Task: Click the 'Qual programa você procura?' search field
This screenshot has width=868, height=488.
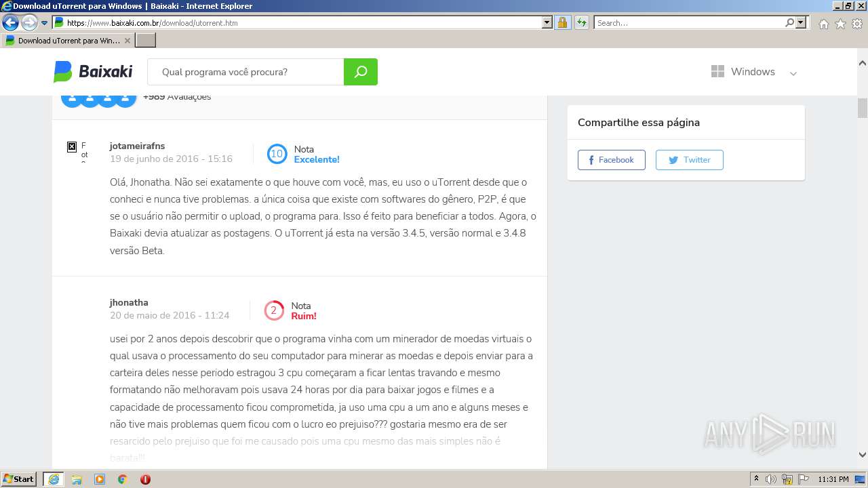Action: 245,72
